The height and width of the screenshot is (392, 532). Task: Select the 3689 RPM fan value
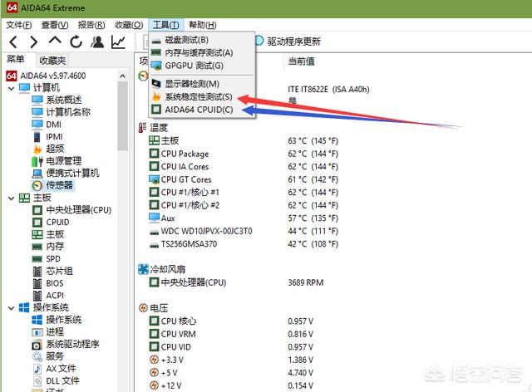(305, 282)
